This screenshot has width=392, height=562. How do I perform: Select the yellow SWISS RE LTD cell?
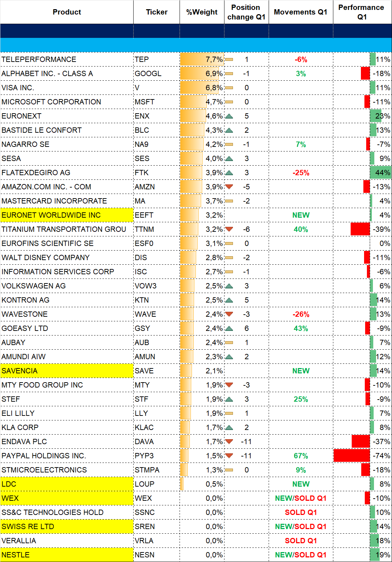pyautogui.click(x=67, y=527)
